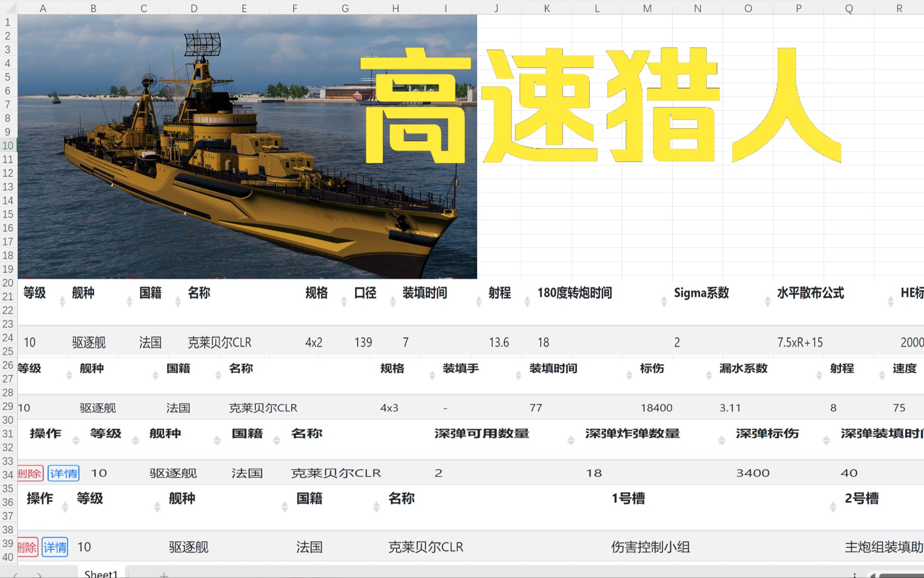Click value 18400 under 标伤
Screen dimensions: 924x578
pyautogui.click(x=656, y=408)
